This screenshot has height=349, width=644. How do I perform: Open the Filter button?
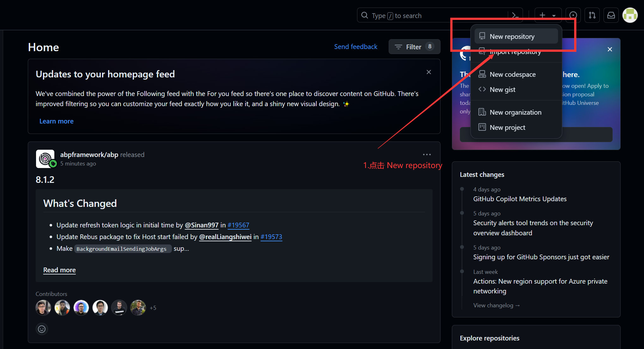pos(414,47)
